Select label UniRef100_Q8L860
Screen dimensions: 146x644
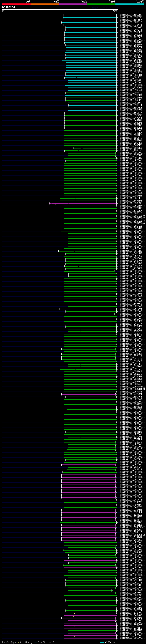pyautogui.click(x=131, y=103)
